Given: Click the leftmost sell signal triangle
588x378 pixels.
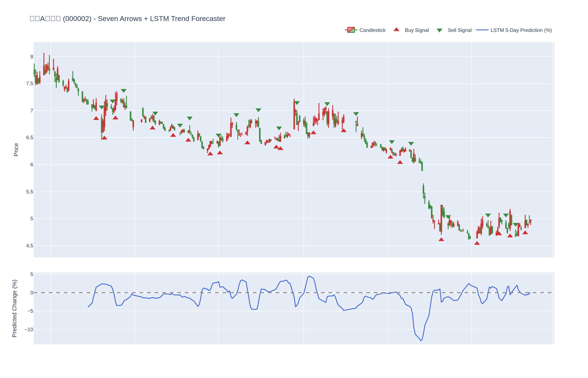Looking at the screenshot, I should coord(101,108).
